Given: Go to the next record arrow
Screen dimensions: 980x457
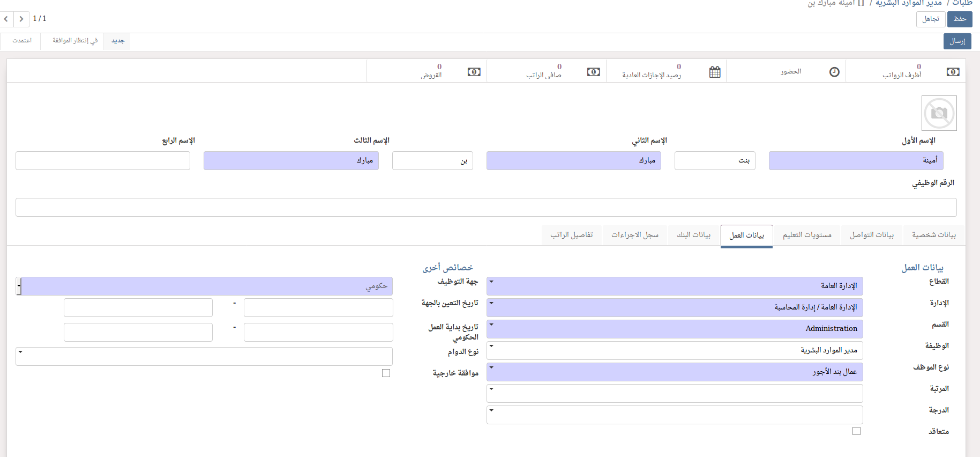Looking at the screenshot, I should coord(21,19).
